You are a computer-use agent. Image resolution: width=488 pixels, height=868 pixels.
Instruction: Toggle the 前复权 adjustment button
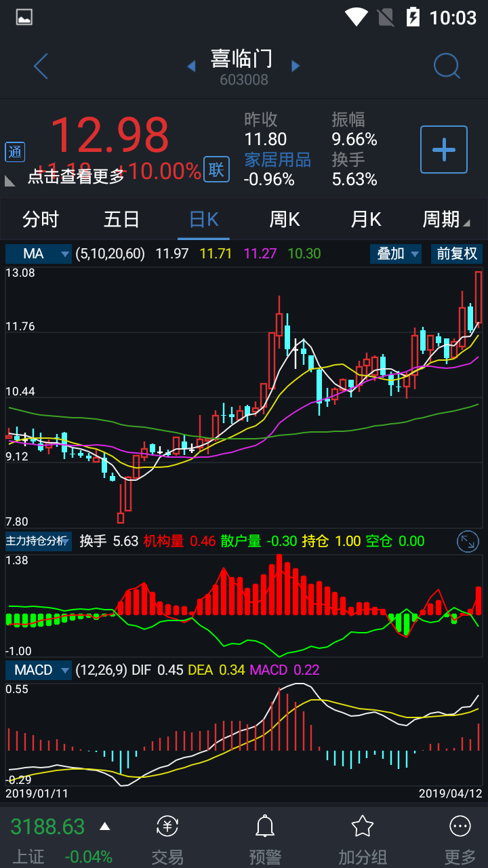click(x=457, y=254)
